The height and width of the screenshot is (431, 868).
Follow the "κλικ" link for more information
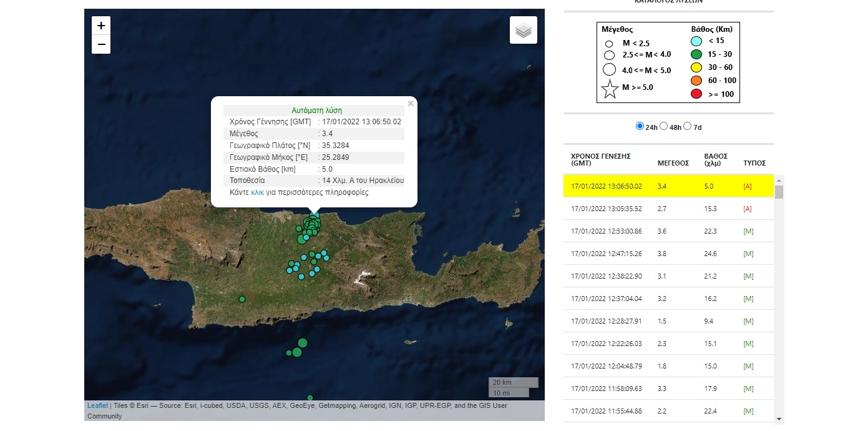pos(257,192)
